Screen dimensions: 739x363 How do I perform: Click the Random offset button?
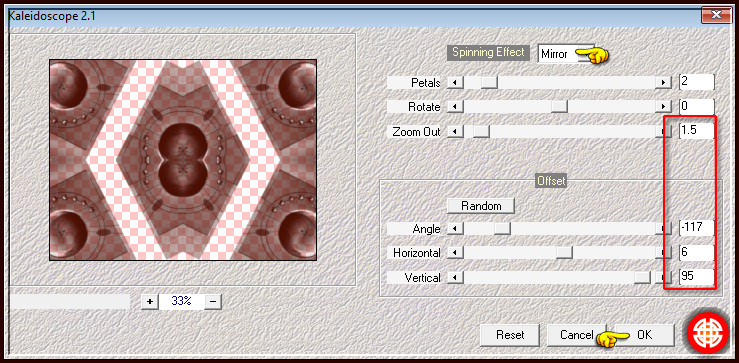click(481, 206)
